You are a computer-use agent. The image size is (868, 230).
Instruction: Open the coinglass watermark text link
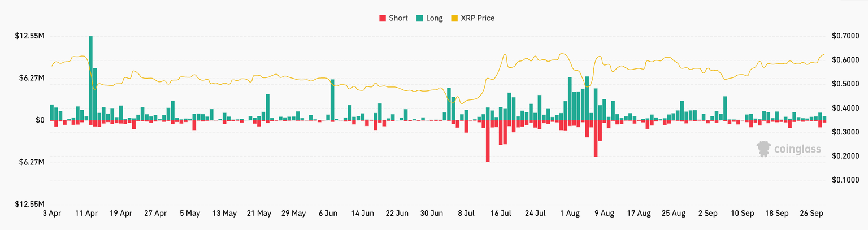[x=797, y=150]
